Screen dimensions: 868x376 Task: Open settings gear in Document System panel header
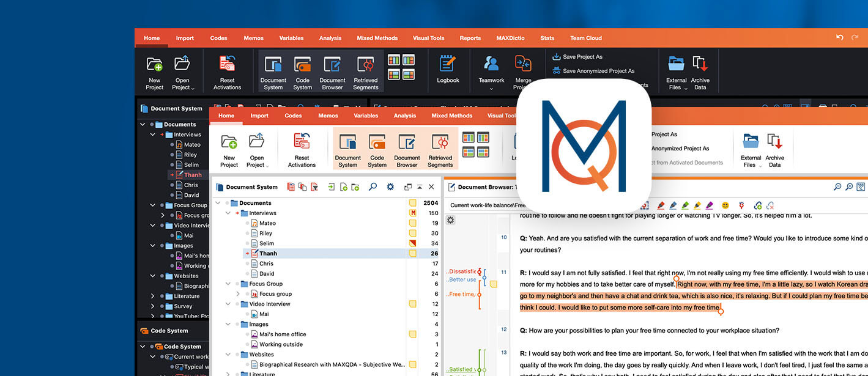coord(390,187)
